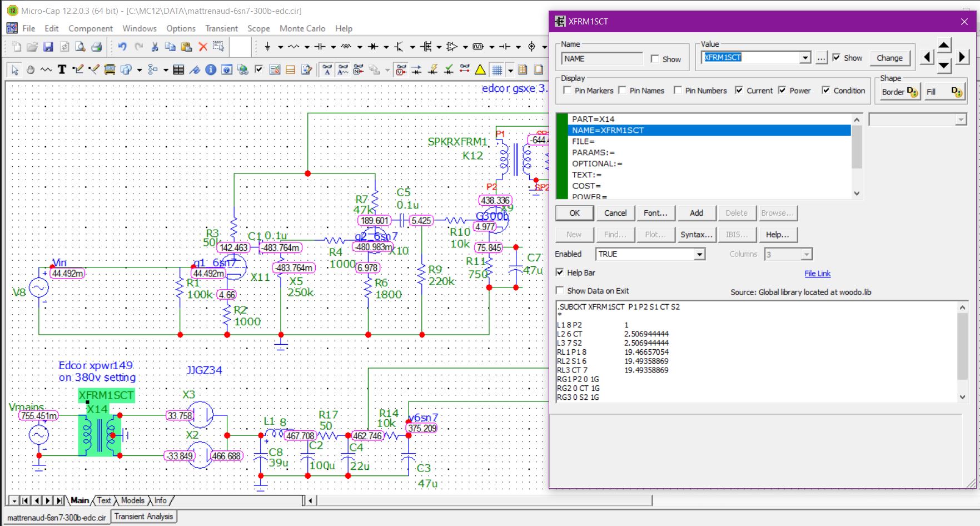
Task: Toggle the Grid display icon
Action: point(497,70)
